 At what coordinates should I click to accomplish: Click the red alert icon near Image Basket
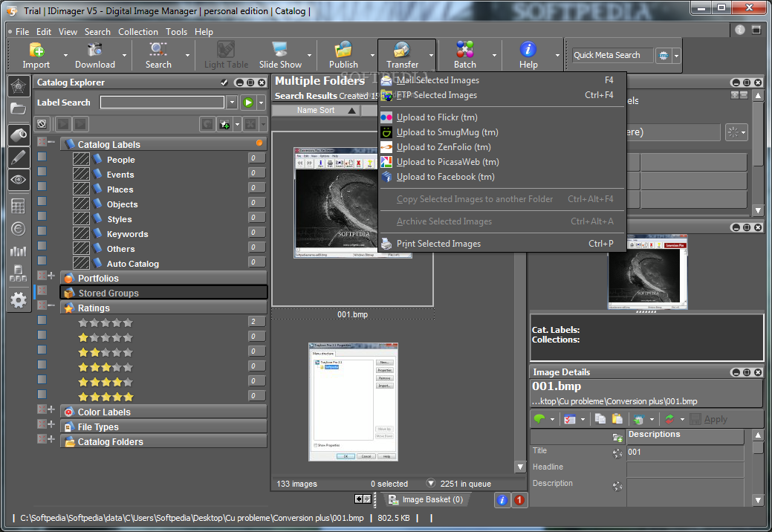click(x=519, y=500)
